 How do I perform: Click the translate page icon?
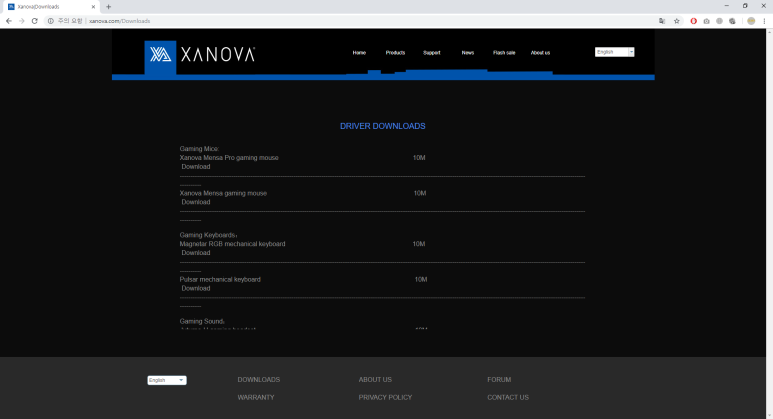click(x=662, y=21)
